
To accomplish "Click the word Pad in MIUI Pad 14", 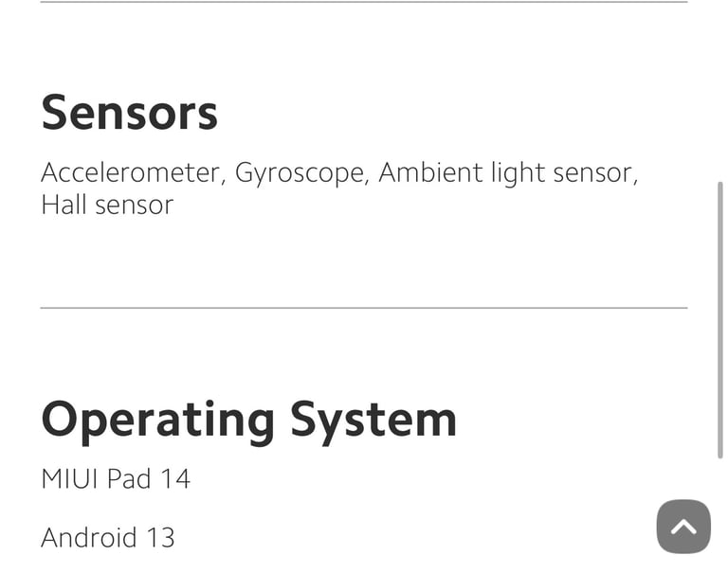I will tap(129, 479).
